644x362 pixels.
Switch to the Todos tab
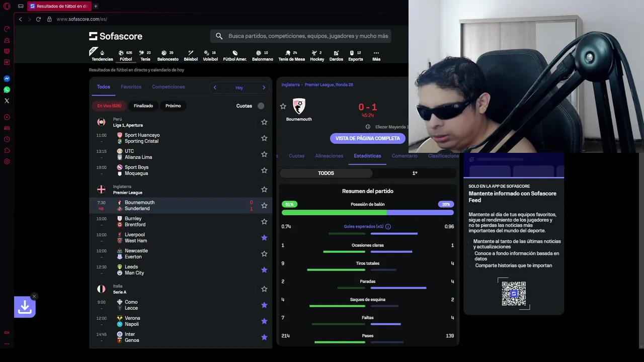point(104,87)
